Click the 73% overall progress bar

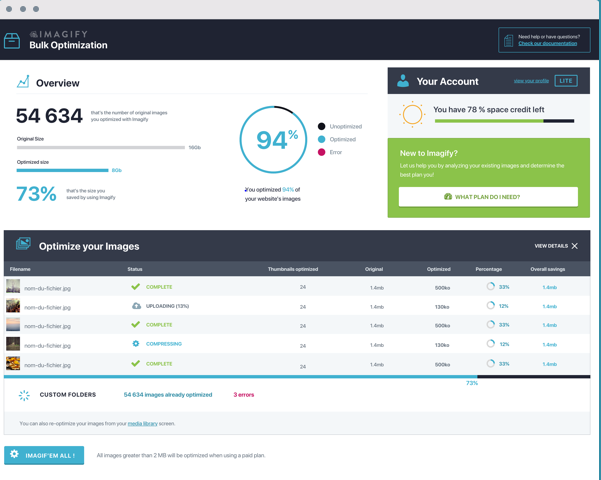tap(297, 377)
